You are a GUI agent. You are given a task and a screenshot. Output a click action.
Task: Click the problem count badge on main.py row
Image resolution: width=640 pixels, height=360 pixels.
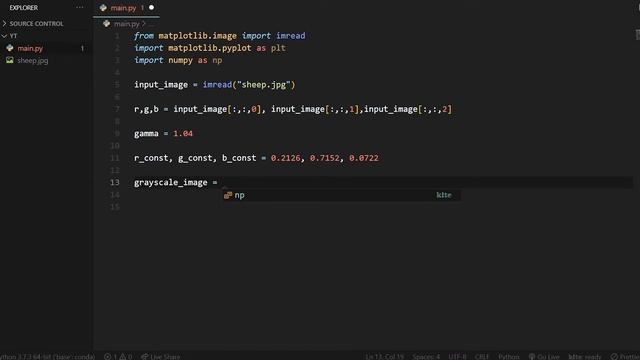tap(82, 48)
